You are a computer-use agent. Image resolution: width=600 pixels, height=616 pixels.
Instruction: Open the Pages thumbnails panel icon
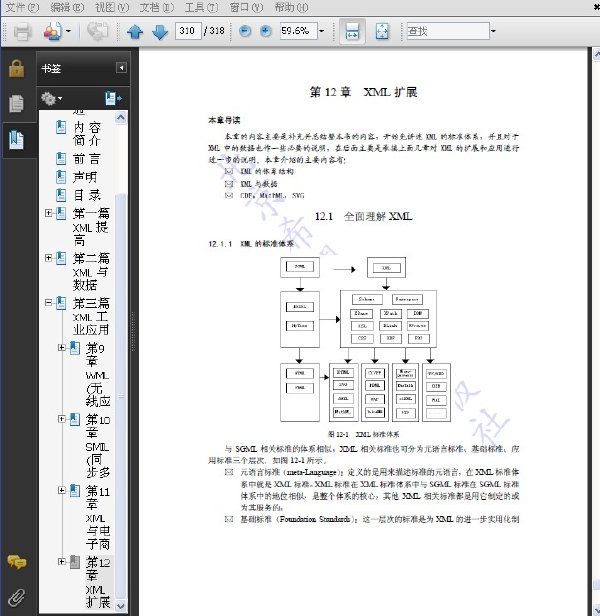click(17, 103)
